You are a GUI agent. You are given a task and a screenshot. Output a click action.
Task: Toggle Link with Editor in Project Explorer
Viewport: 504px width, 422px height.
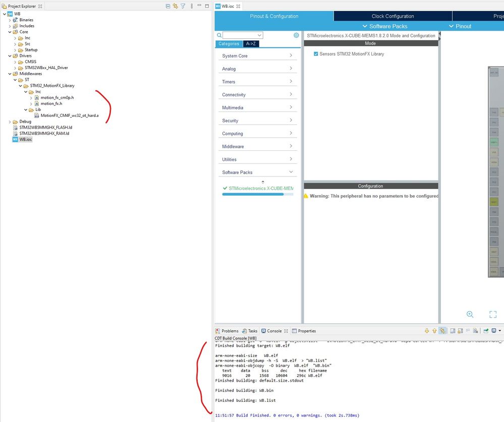175,6
